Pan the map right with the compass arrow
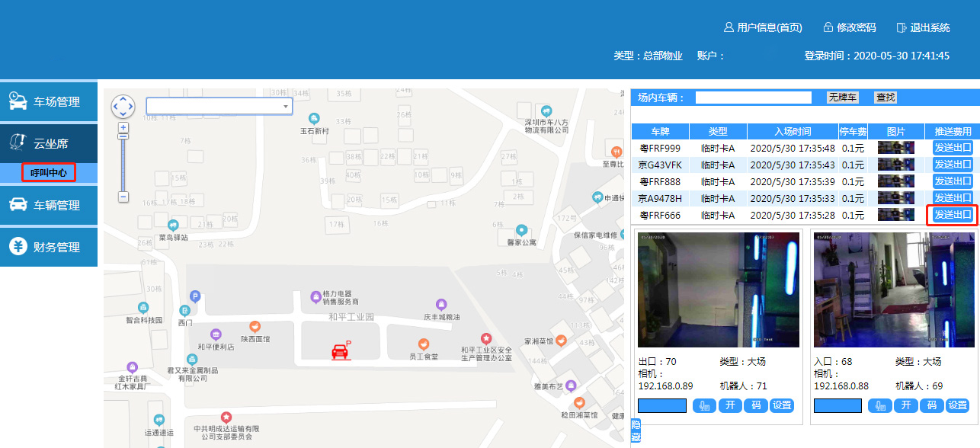 pos(130,107)
